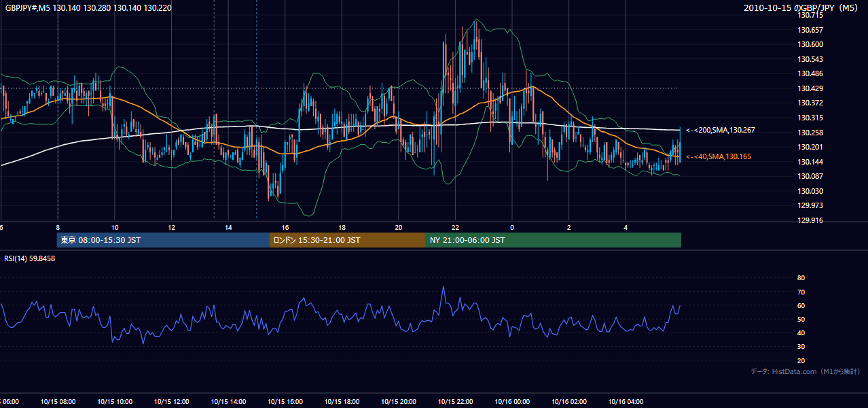Click the 10/15 14:00 time axis label

pos(228,402)
